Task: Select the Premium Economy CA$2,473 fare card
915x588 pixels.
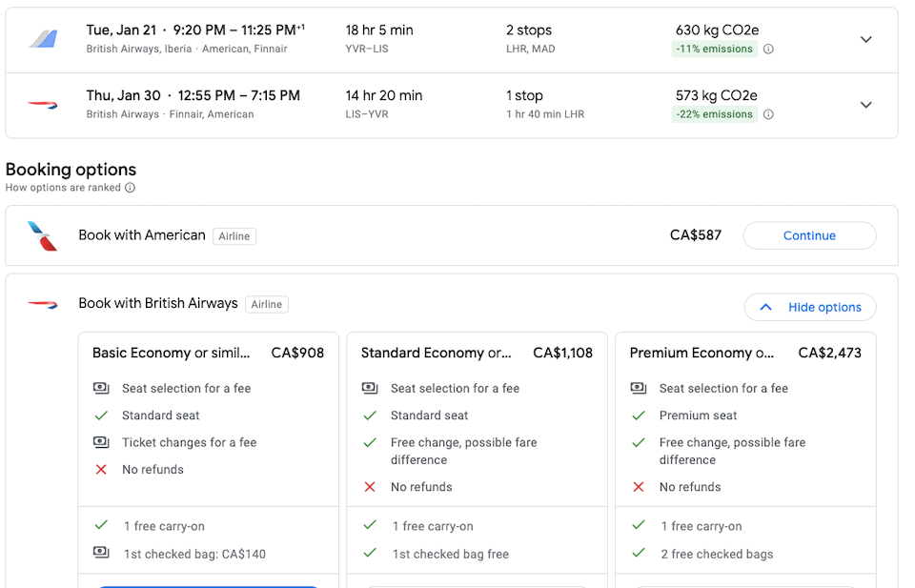Action: (x=745, y=459)
